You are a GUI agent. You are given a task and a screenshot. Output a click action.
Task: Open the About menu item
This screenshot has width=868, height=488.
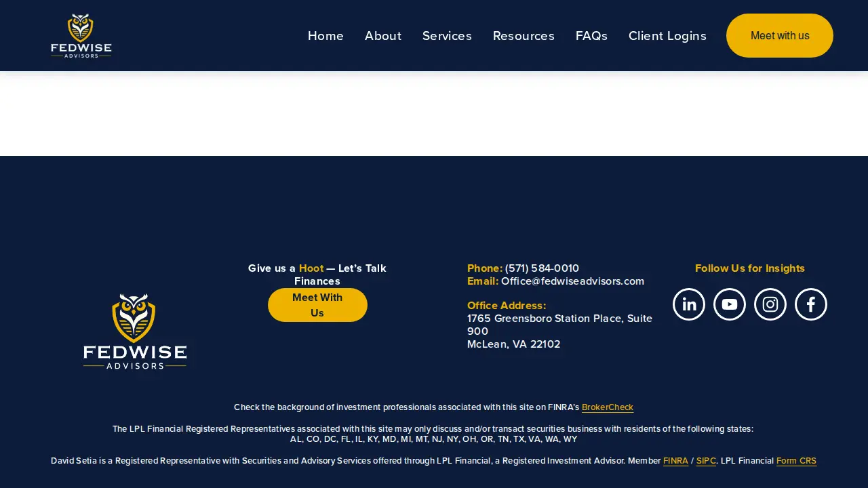pos(383,36)
